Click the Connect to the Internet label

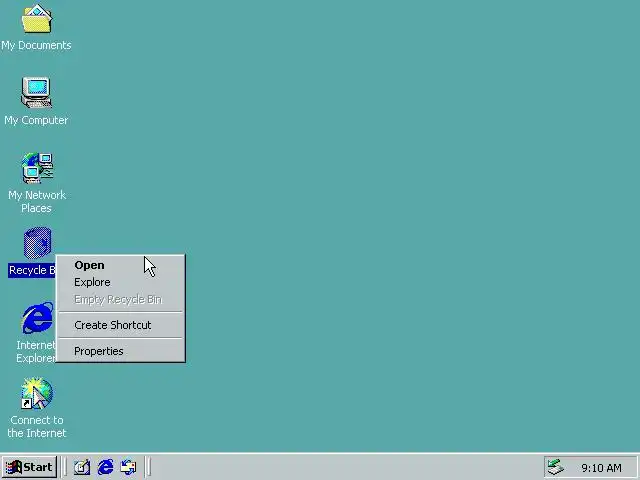coord(37,427)
